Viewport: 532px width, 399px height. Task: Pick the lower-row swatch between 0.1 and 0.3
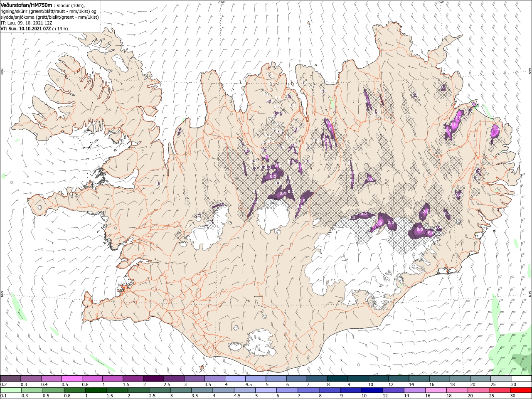point(11,390)
